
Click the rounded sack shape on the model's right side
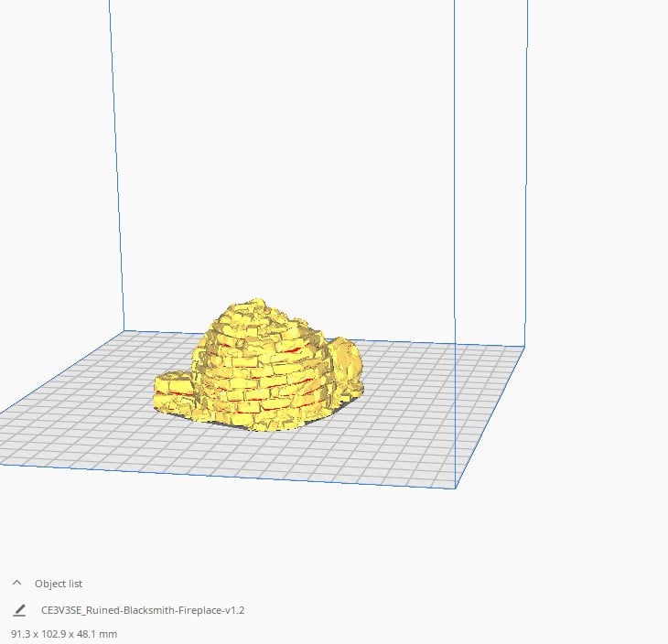click(x=346, y=364)
